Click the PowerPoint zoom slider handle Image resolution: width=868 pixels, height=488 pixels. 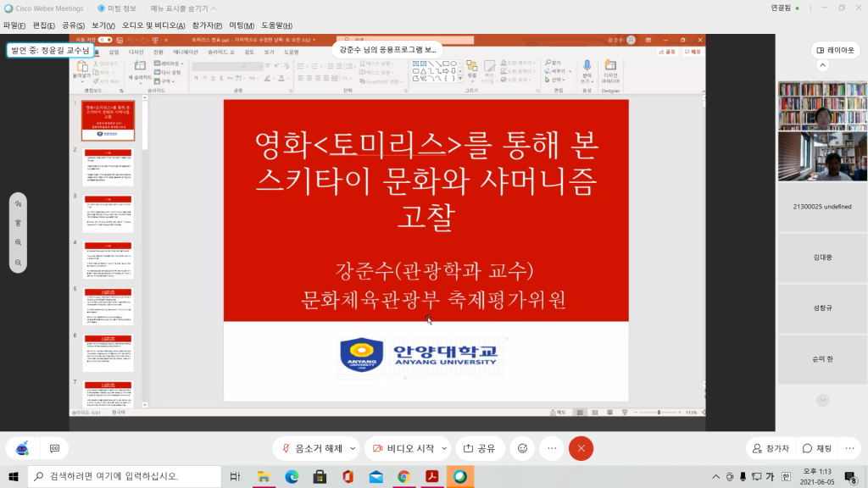pyautogui.click(x=659, y=413)
